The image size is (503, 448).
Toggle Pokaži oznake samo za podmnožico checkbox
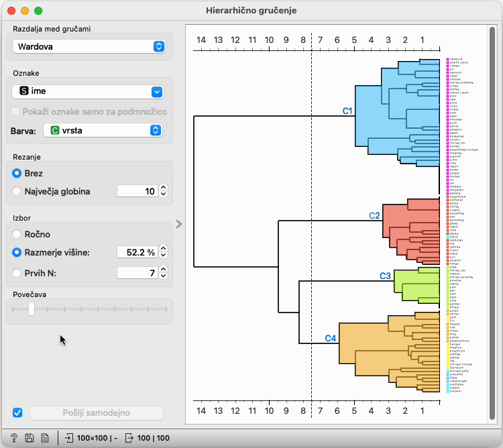coord(15,111)
